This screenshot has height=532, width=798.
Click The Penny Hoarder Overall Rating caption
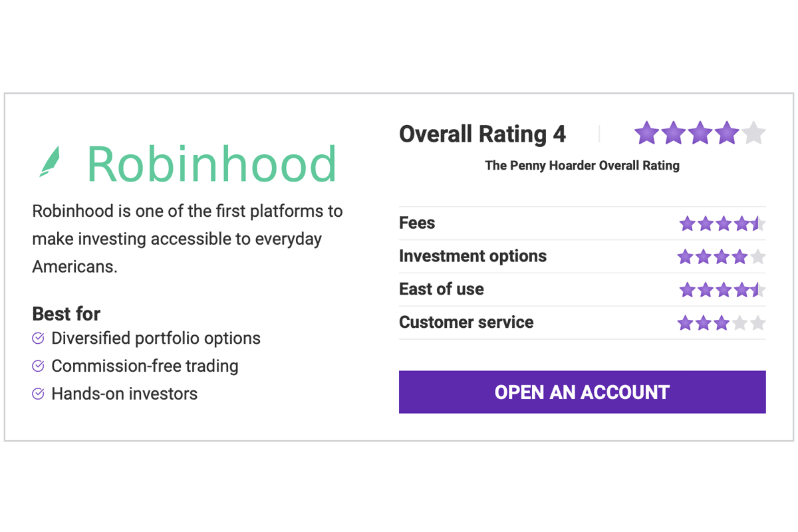[x=582, y=166]
